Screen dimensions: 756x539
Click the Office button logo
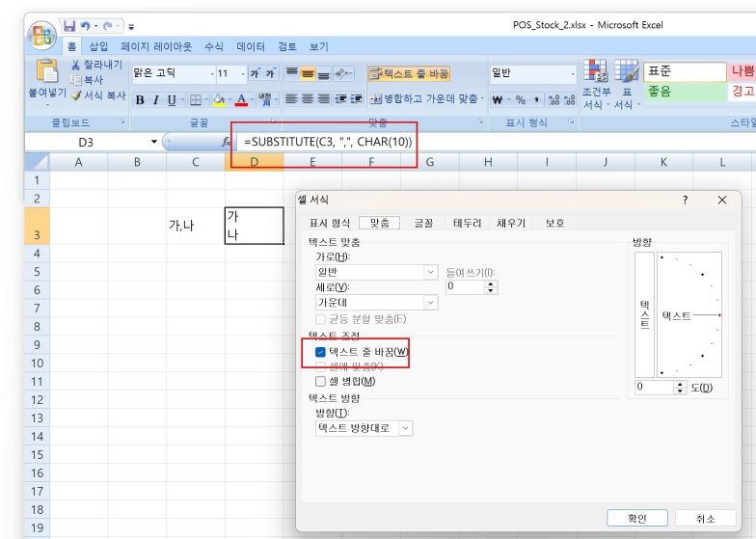(x=43, y=35)
